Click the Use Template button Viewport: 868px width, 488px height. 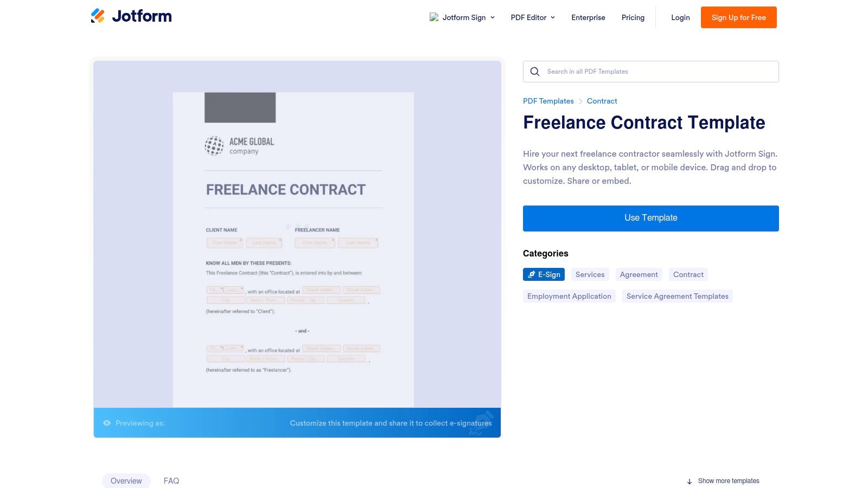click(x=650, y=218)
